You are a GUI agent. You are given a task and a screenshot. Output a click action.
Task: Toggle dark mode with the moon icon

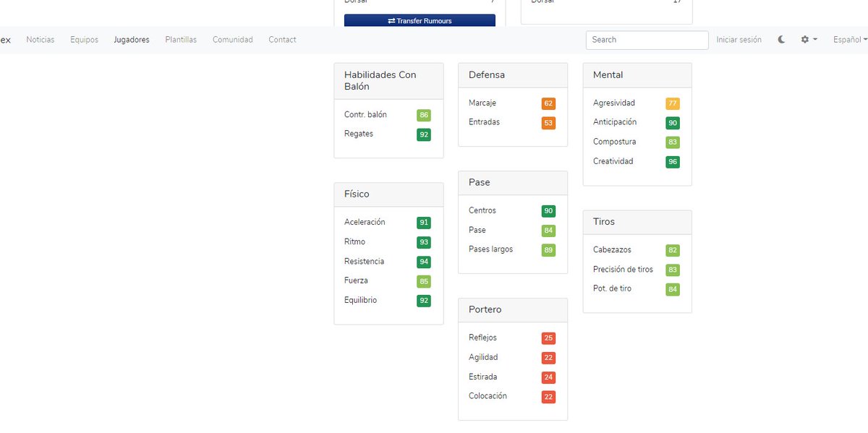tap(782, 40)
